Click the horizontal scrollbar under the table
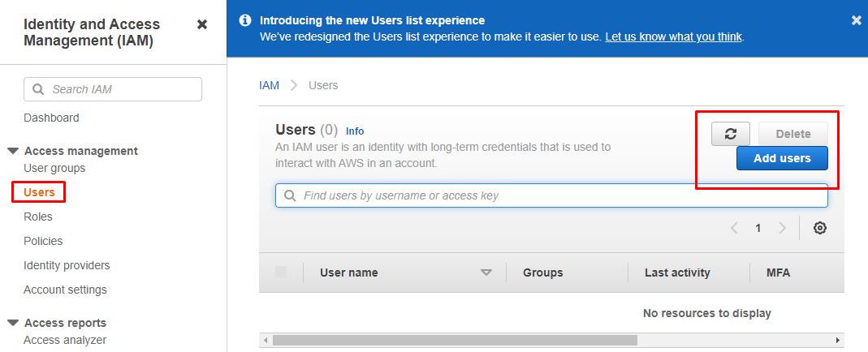 click(x=455, y=340)
